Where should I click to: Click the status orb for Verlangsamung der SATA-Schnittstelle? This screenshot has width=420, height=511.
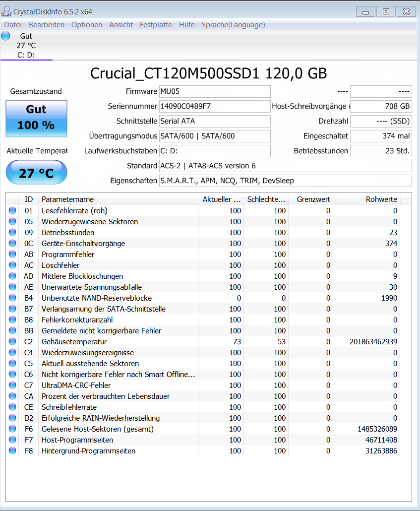click(x=12, y=309)
